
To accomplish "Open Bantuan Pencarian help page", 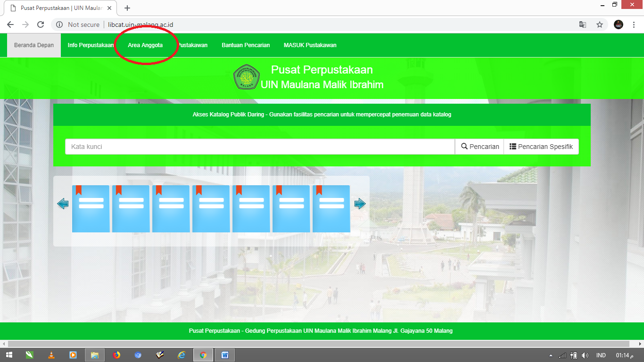I will point(246,45).
